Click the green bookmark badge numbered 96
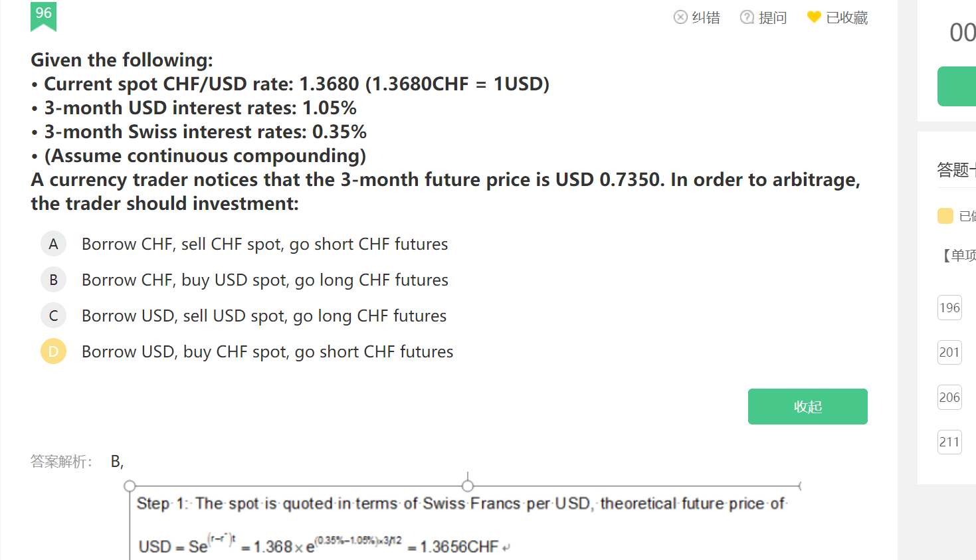The image size is (976, 560). coord(43,16)
